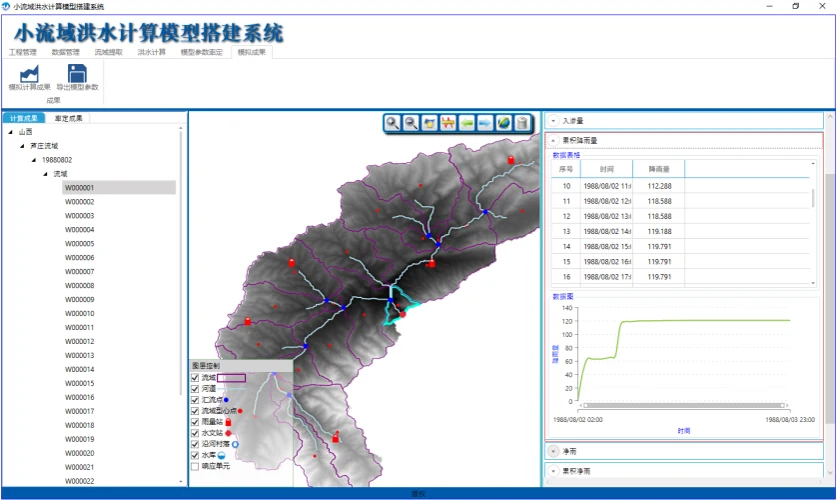
Task: Click the red-yellow measure tool icon
Action: tap(448, 123)
